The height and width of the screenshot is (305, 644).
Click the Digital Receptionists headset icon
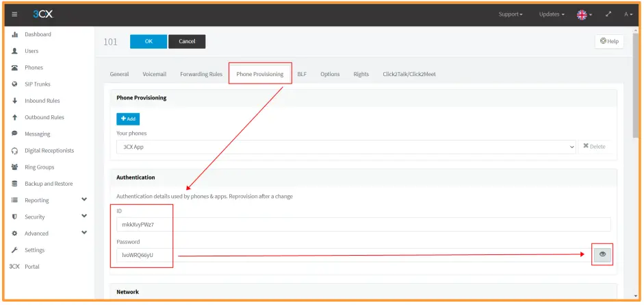pyautogui.click(x=15, y=151)
